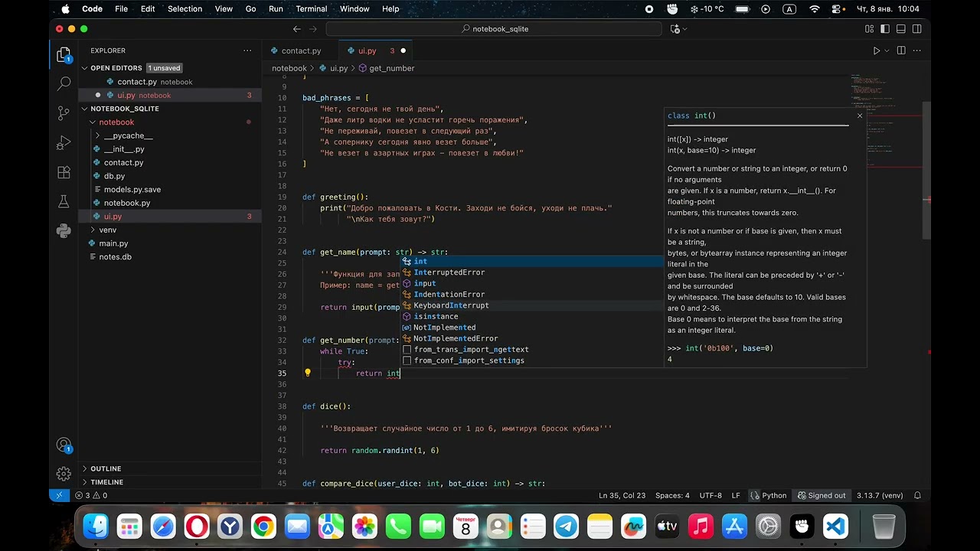
Task: Open the Source Control view
Action: [64, 113]
